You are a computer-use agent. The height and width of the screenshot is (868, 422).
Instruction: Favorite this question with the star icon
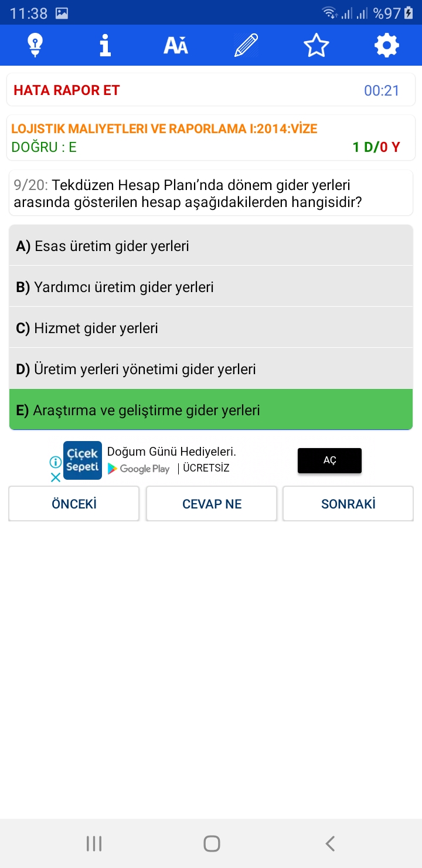[x=316, y=45]
